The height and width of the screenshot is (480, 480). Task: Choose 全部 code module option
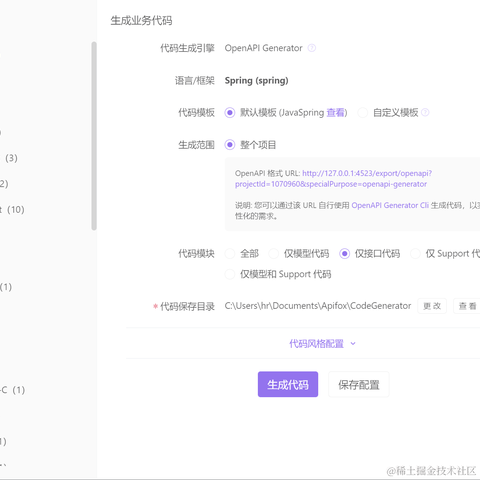230,254
